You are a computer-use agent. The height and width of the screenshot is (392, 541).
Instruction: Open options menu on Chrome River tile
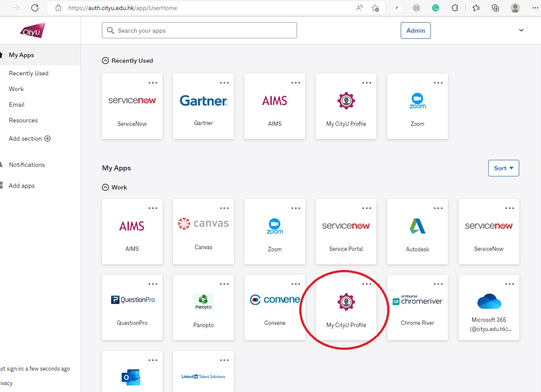pos(438,284)
